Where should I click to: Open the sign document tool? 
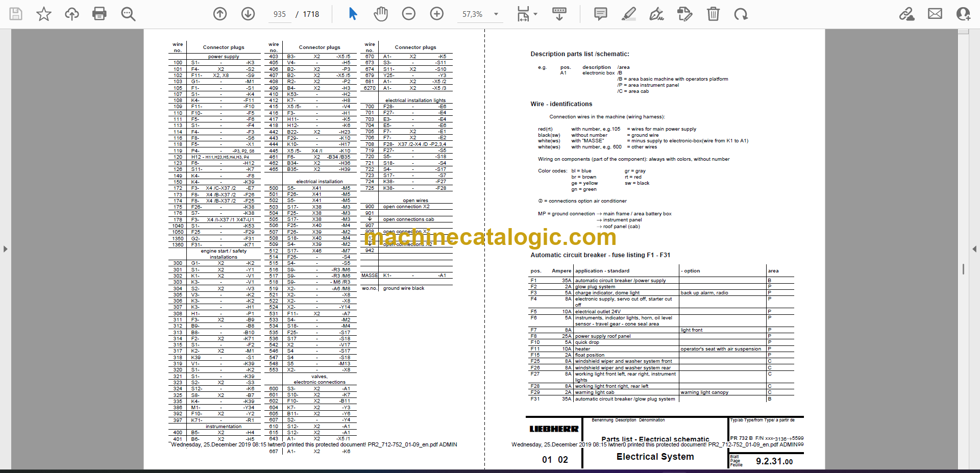(x=656, y=14)
